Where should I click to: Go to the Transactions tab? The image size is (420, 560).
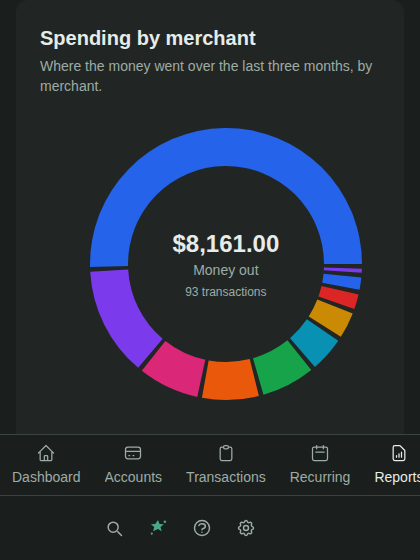tap(226, 465)
